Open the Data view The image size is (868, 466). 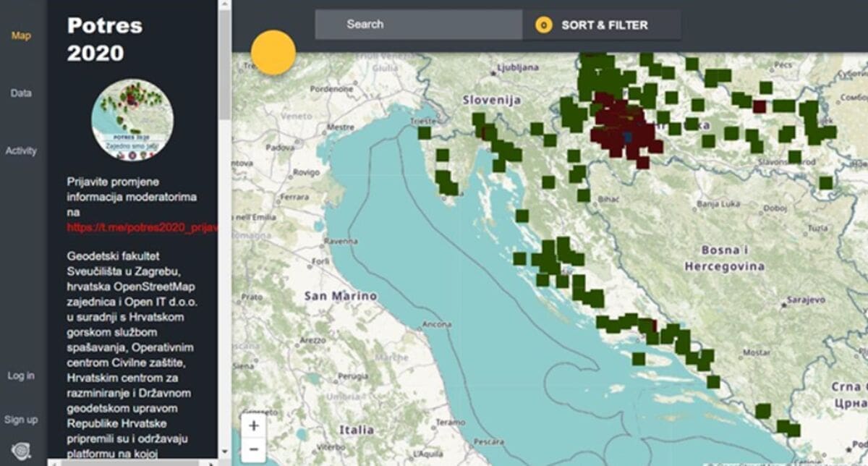click(21, 93)
